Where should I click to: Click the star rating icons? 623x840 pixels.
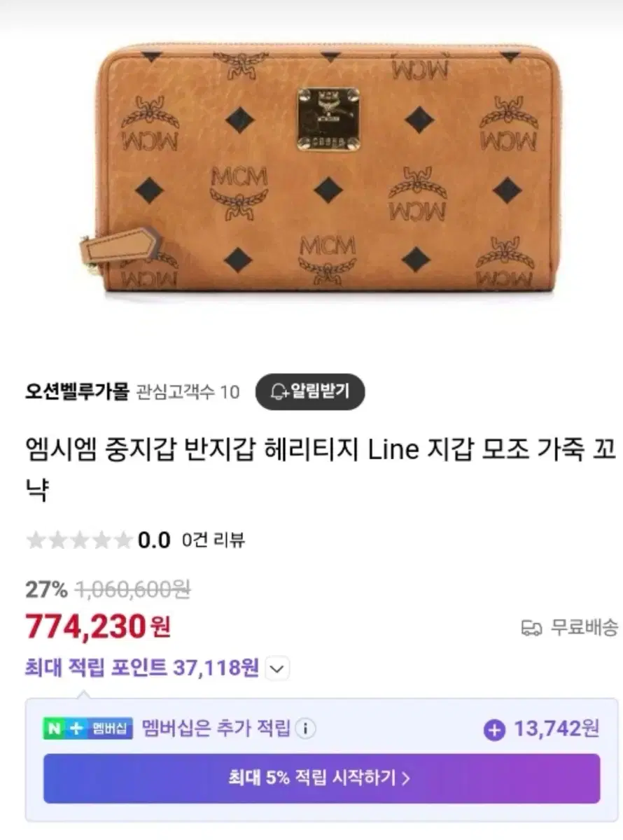coord(78,540)
